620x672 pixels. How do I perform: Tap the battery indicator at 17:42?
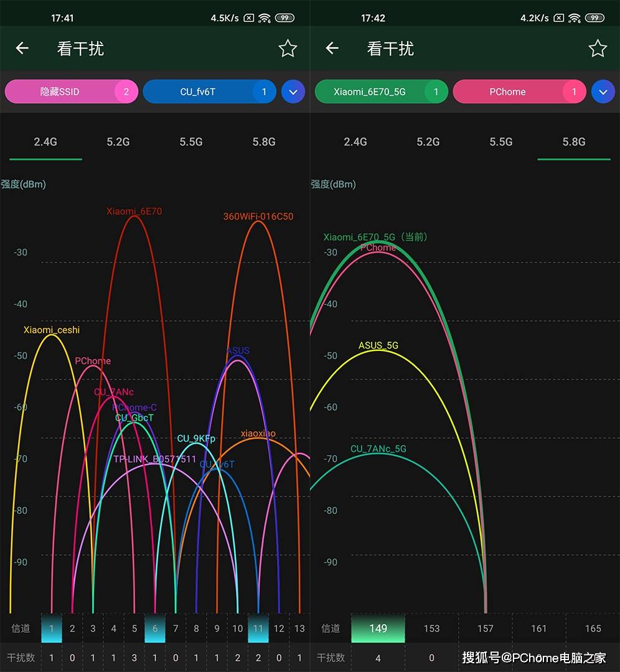(595, 18)
